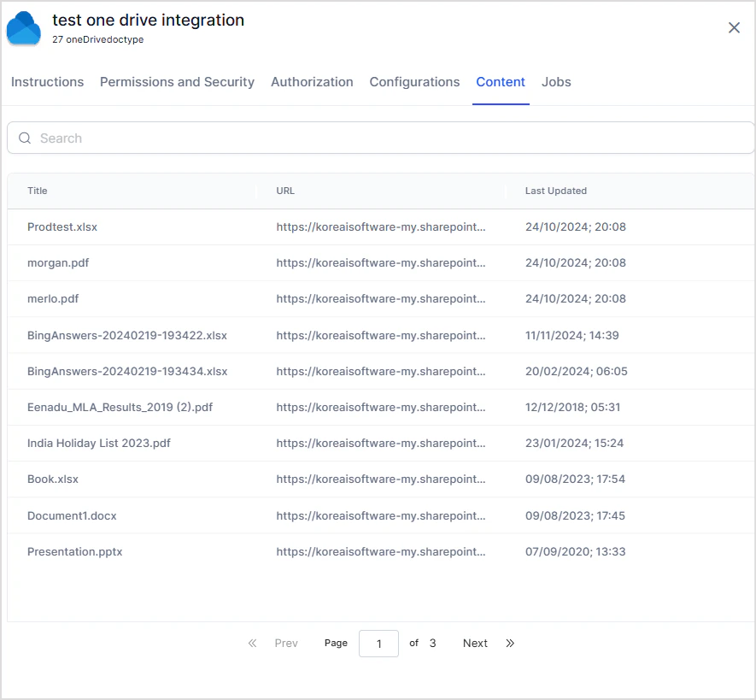Click the page number input box
Image resolution: width=756 pixels, height=700 pixels.
tap(378, 643)
